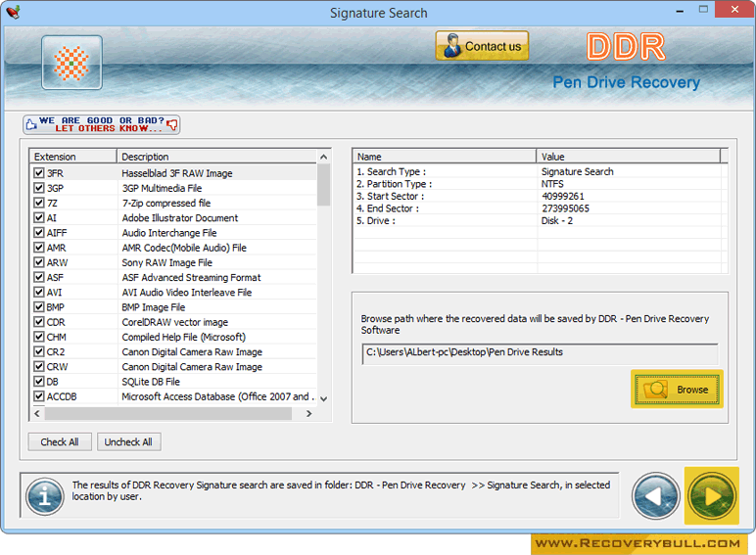Uncheck the 3FR extension checkbox
Screen dimensions: 756x555
[x=39, y=173]
